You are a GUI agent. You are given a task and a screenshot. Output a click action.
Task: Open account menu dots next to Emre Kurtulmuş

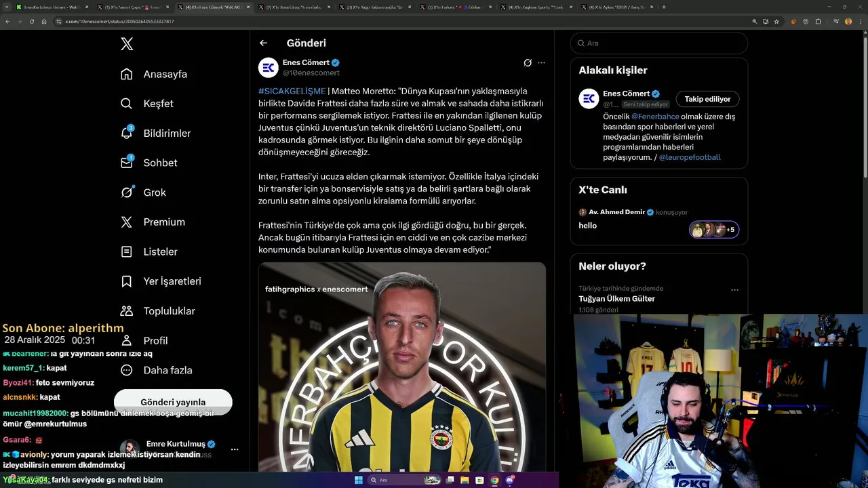tap(235, 449)
